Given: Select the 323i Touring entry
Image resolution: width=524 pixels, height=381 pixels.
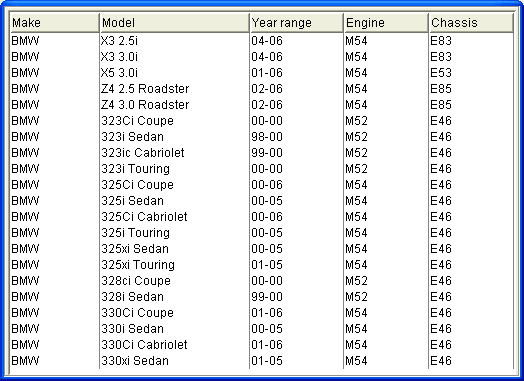Looking at the screenshot, I should [x=262, y=169].
